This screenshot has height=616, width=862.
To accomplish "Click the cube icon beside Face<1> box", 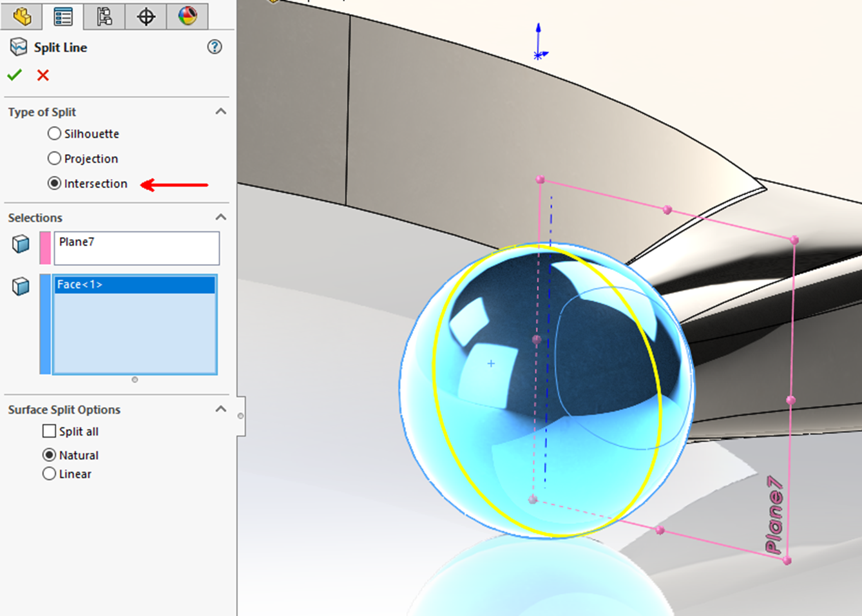I will 20,286.
